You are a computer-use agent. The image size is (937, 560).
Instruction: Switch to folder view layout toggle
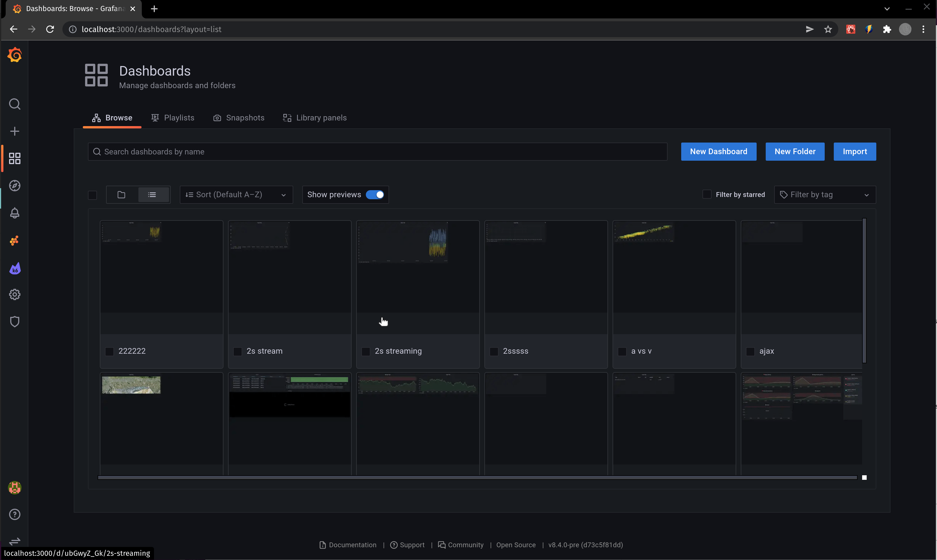121,194
